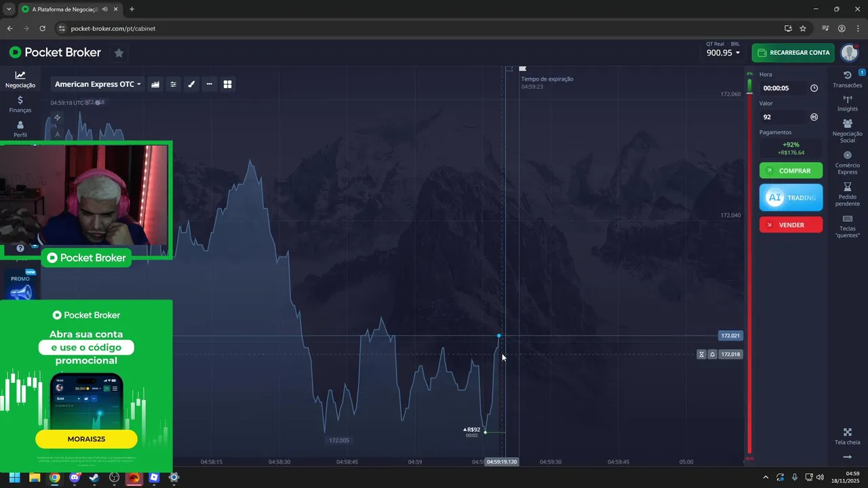The height and width of the screenshot is (488, 868).
Task: Bookmark this page with the star icon
Action: click(x=803, y=28)
